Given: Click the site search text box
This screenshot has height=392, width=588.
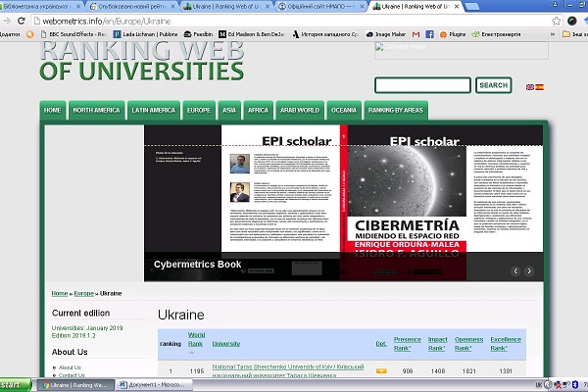Looking at the screenshot, I should click(x=422, y=85).
